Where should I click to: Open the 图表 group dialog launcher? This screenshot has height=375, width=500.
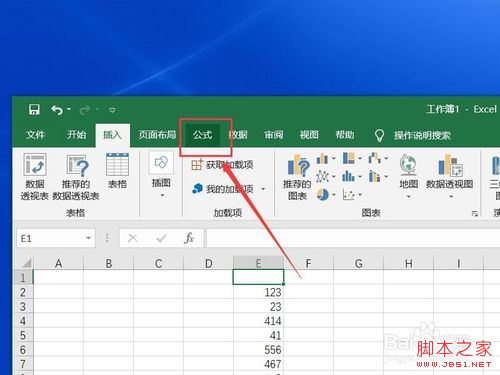[475, 213]
